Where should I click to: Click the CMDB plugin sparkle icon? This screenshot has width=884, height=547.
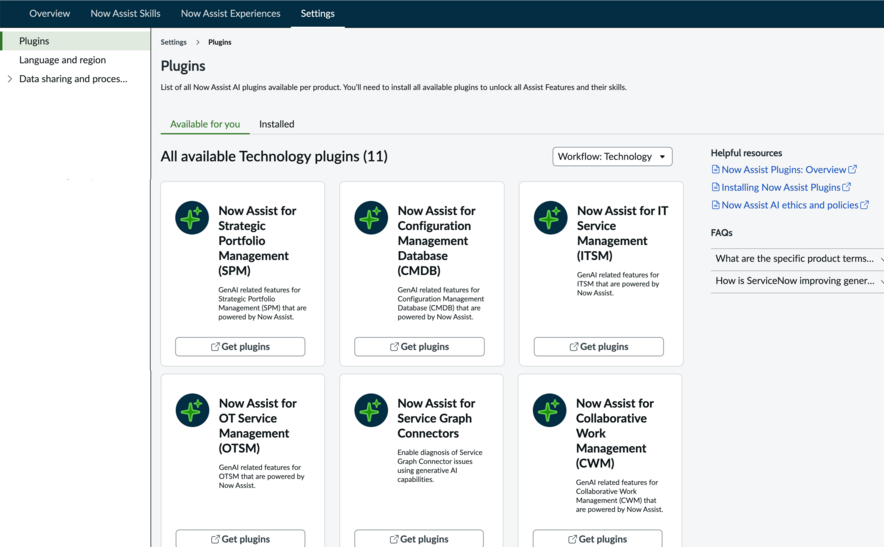[371, 217]
